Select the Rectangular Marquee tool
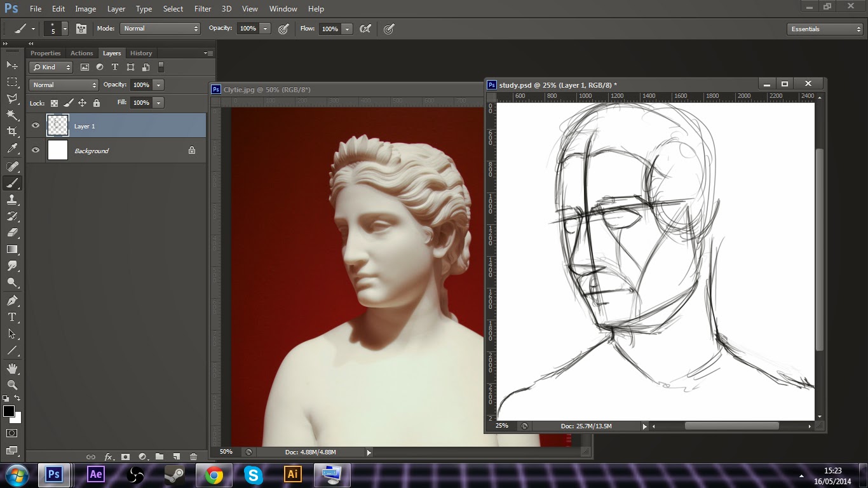This screenshot has width=868, height=488. point(12,82)
